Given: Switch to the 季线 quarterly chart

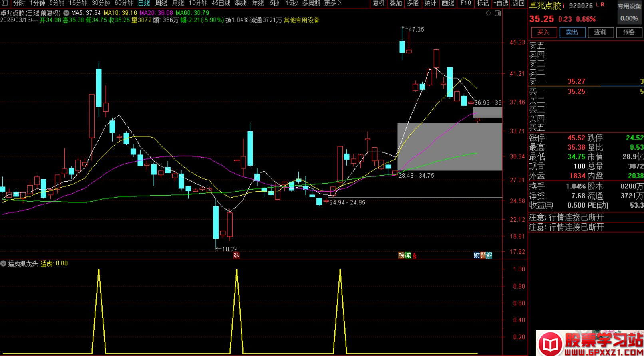Looking at the screenshot, I should point(241,3).
